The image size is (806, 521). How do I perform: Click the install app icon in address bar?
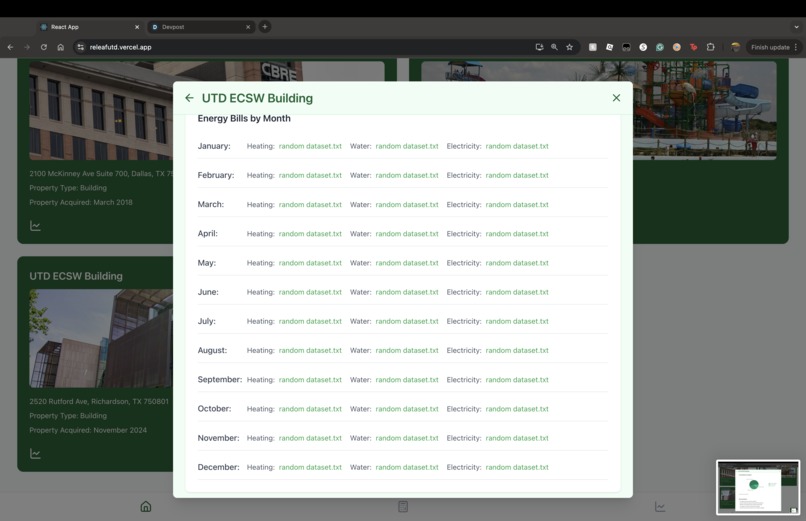[539, 47]
